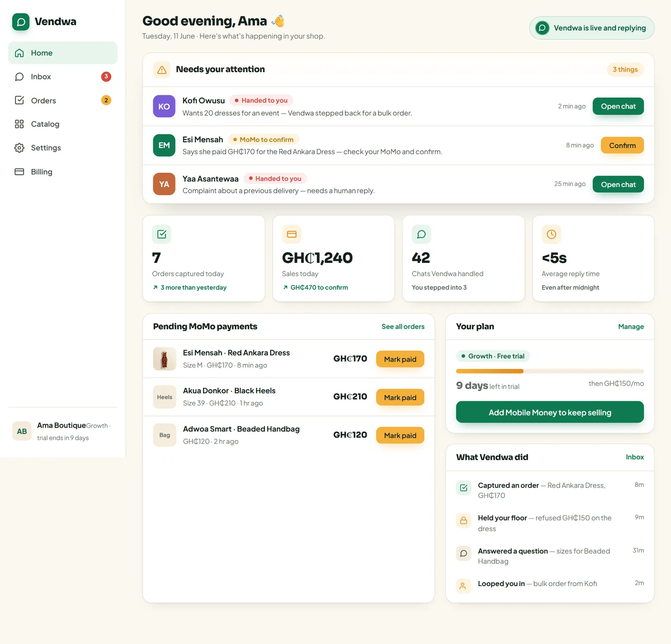Click the Red Ankara Dress product thumbnail
The image size is (671, 644).
point(164,359)
